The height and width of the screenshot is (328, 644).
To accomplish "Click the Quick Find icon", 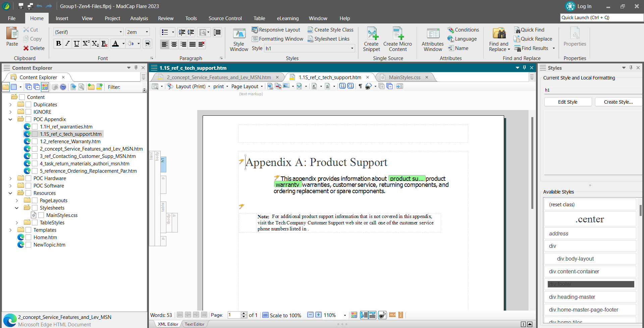I will pos(529,30).
